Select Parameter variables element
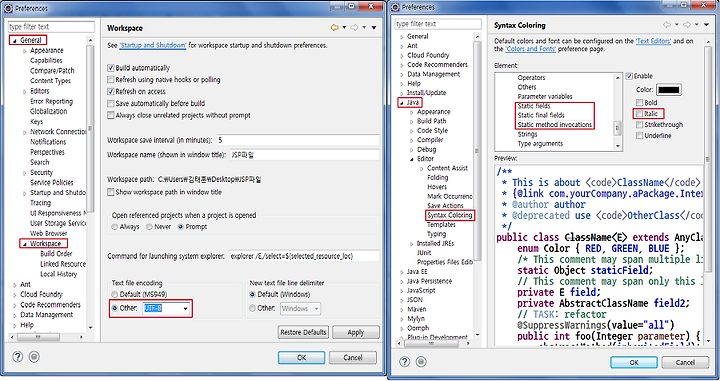 [x=545, y=96]
